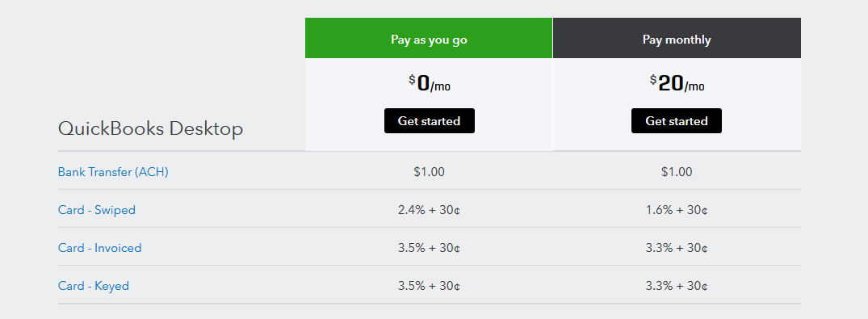Click the Pay as you go invoiced rate 3.5% + 30¢

tap(429, 248)
